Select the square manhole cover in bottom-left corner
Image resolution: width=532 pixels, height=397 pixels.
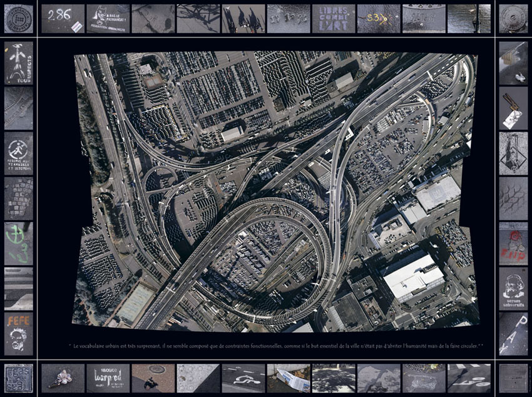(18, 378)
